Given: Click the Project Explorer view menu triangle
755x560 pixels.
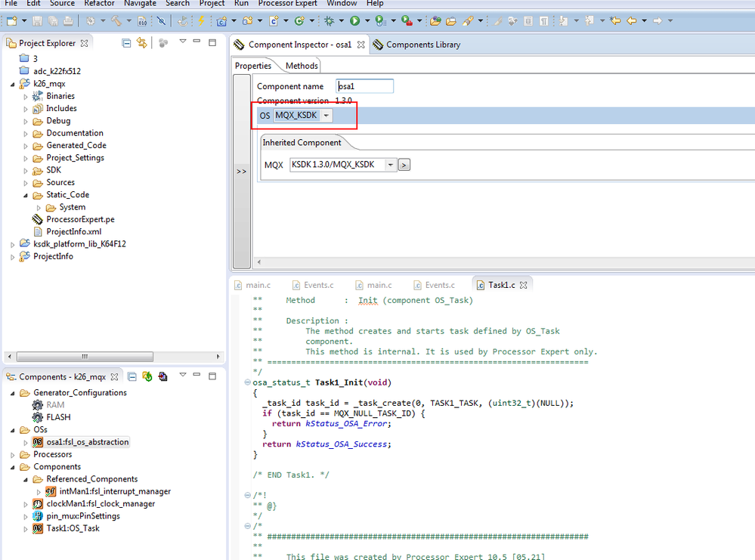Looking at the screenshot, I should pyautogui.click(x=182, y=42).
